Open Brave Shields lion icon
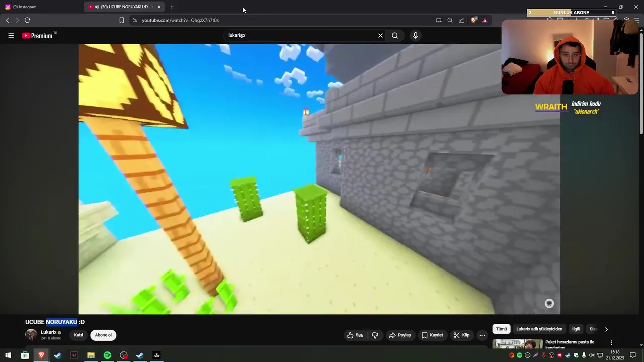The height and width of the screenshot is (362, 644). tap(473, 20)
